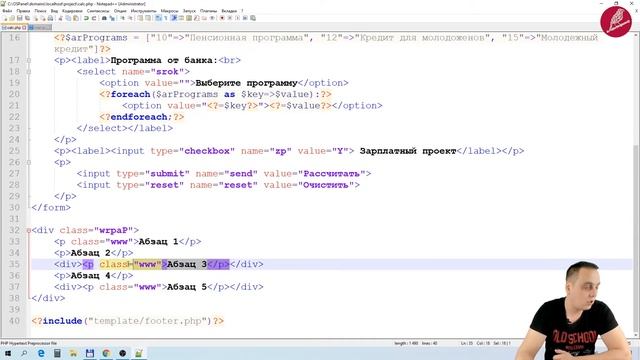Start macro recording with red dot icon
Image resolution: width=640 pixels, height=360 pixels.
[x=222, y=18]
